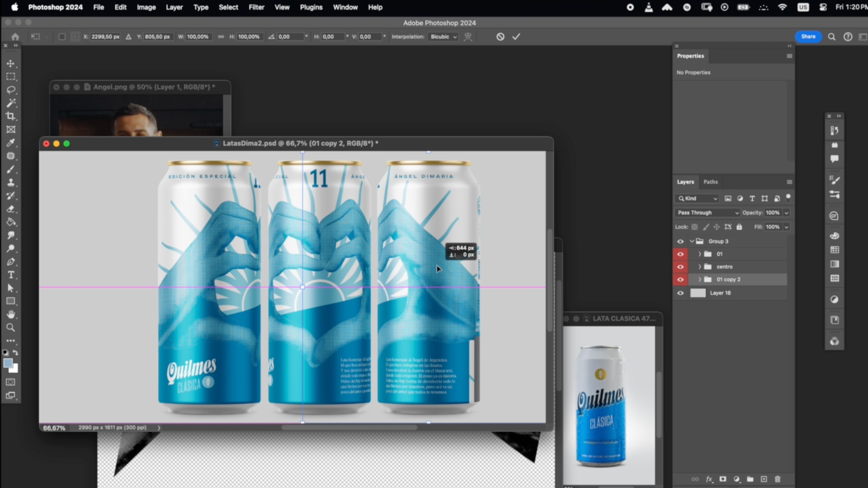868x488 pixels.
Task: Hide Layer 16
Action: point(680,293)
